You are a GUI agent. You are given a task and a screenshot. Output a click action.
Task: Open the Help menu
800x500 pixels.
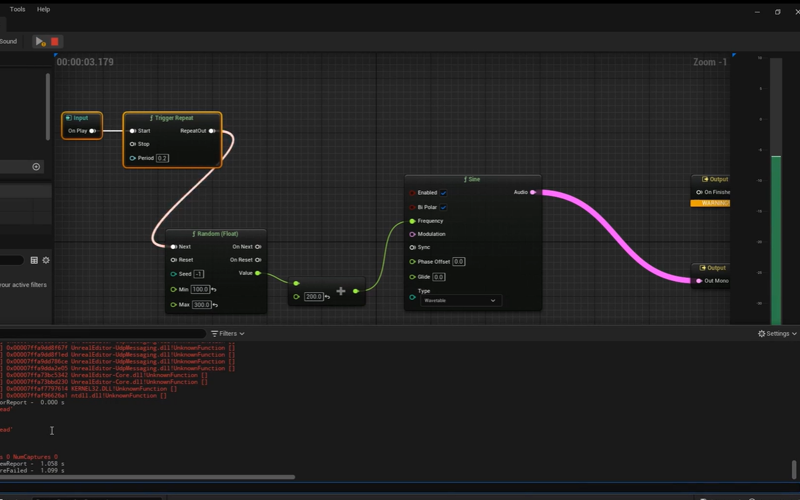[x=43, y=9]
